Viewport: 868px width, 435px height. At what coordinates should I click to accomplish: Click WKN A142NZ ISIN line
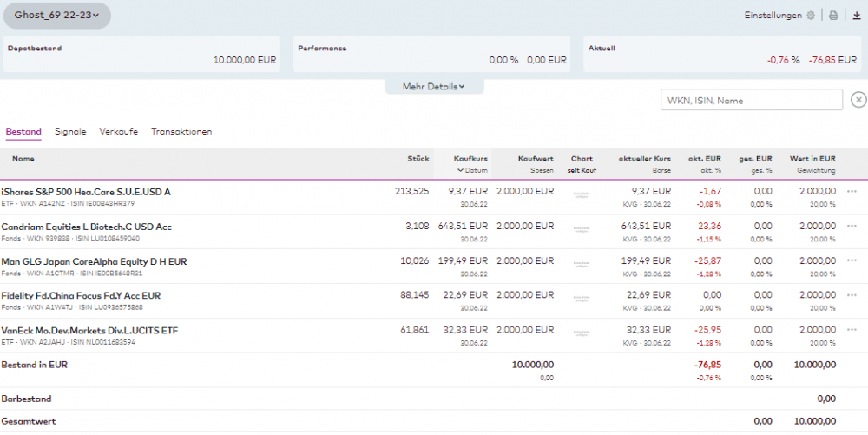click(68, 204)
